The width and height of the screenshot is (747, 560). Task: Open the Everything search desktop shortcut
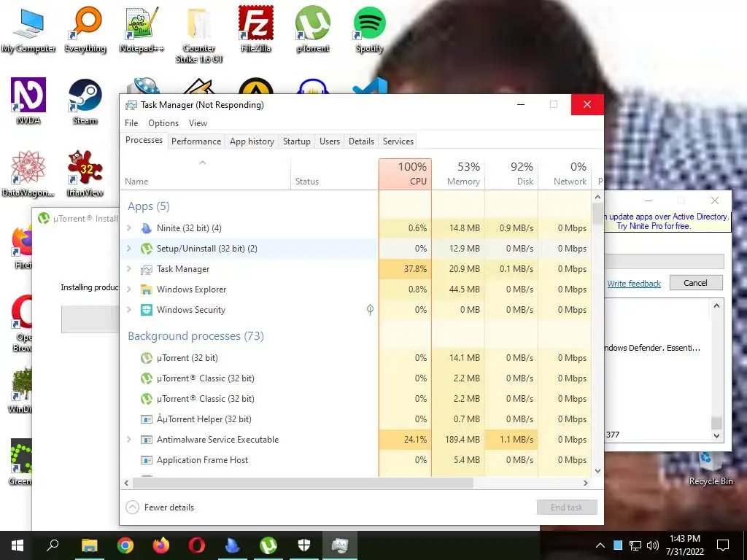(x=85, y=28)
